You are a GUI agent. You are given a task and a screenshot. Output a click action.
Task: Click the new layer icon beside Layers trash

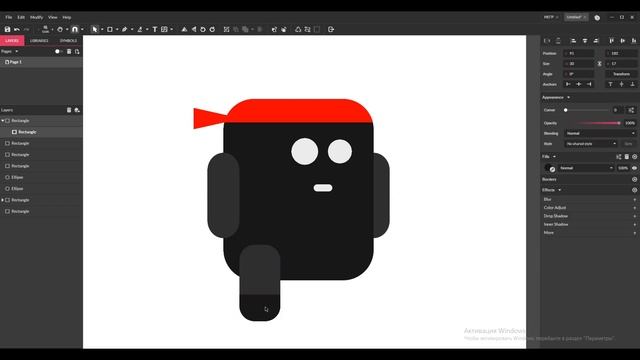[77, 110]
